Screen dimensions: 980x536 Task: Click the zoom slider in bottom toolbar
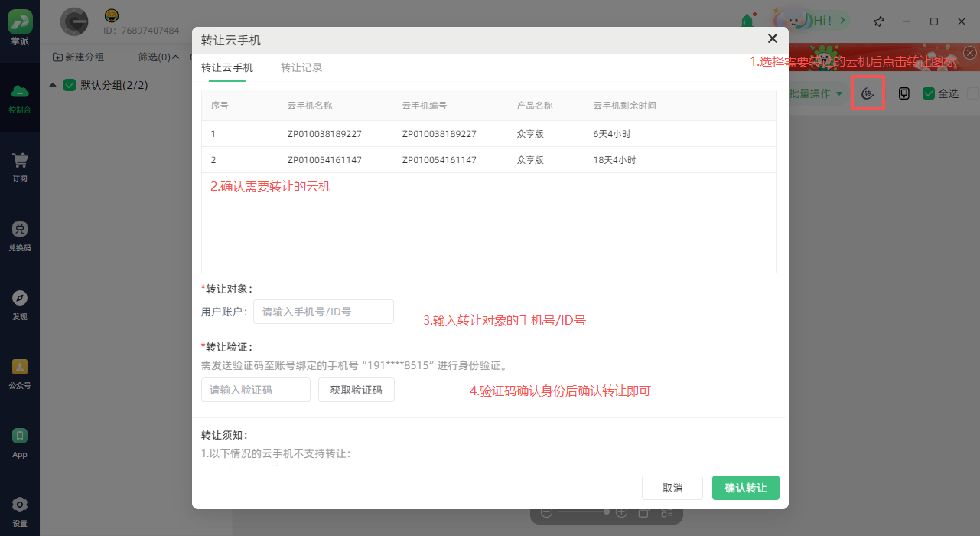pos(584,511)
